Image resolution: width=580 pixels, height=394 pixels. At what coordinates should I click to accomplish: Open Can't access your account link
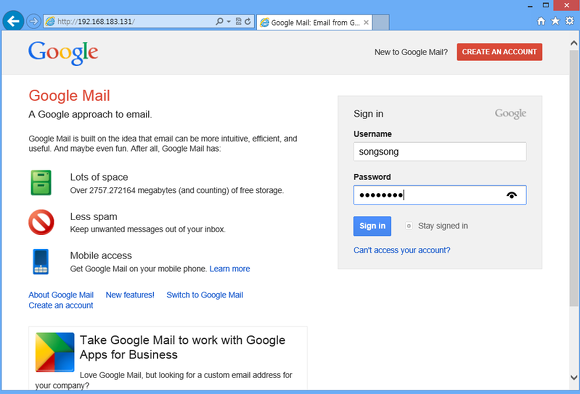[x=402, y=250]
